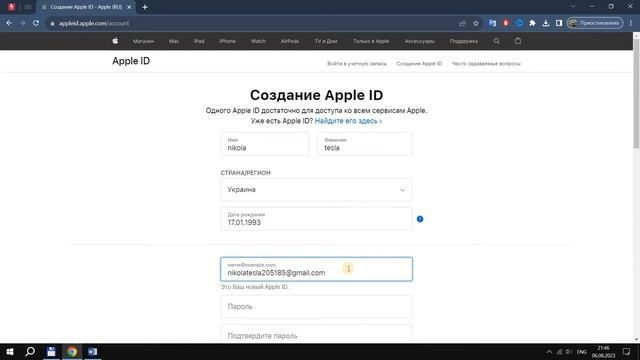This screenshot has width=640, height=360.
Task: Open the paused profile button
Action: pyautogui.click(x=595, y=23)
